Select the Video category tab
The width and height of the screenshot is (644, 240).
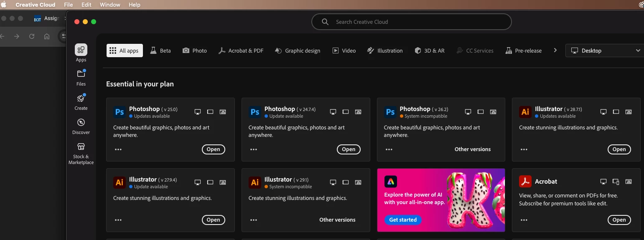click(x=344, y=51)
